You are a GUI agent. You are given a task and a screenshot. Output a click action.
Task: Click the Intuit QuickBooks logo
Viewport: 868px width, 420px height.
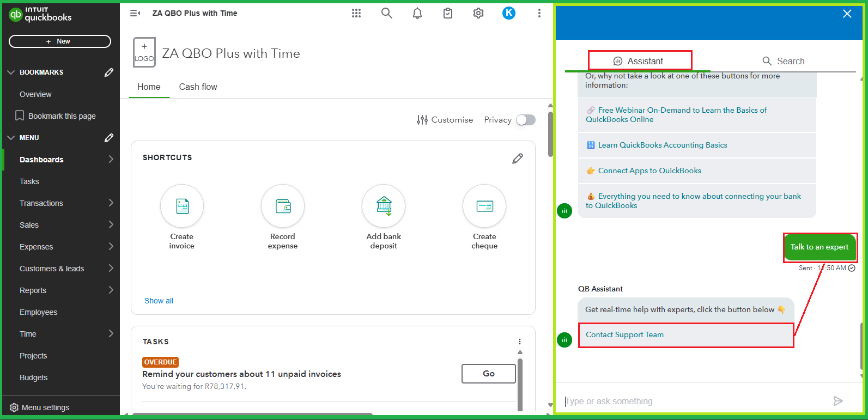coord(40,14)
